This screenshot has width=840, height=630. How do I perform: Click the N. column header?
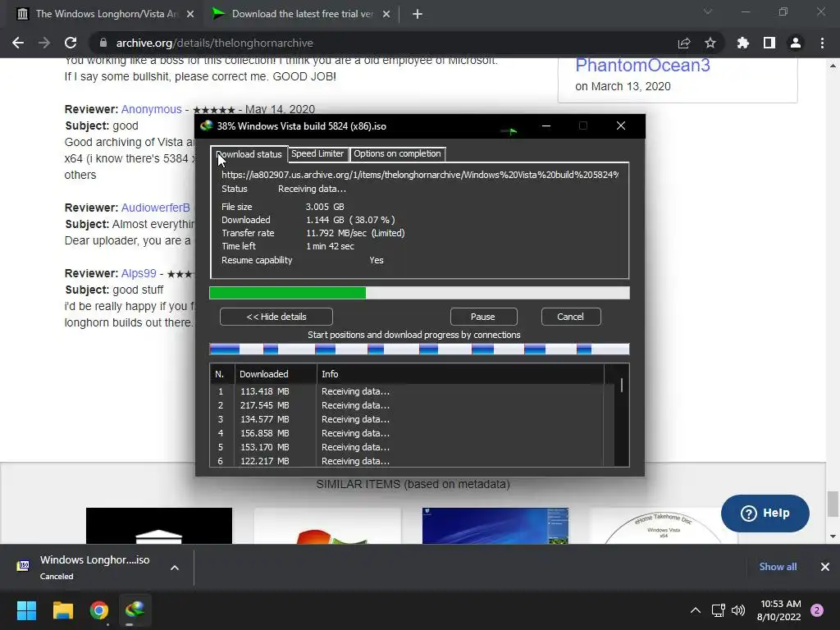[x=222, y=374]
